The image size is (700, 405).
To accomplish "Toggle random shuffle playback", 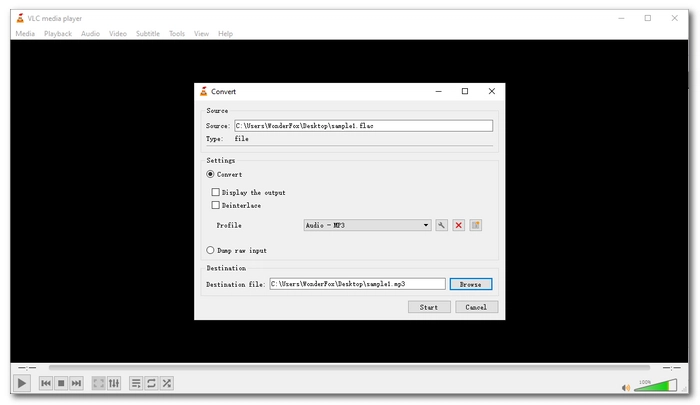I will (x=167, y=383).
